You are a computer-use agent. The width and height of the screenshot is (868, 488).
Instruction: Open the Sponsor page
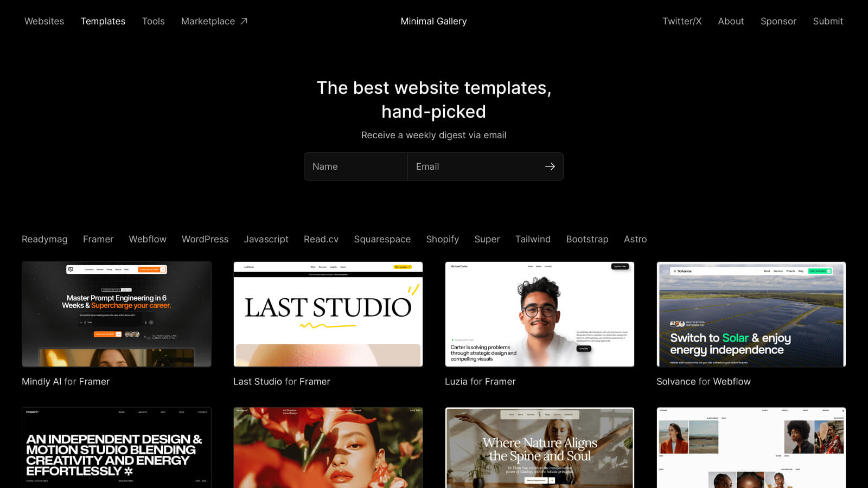click(x=778, y=21)
